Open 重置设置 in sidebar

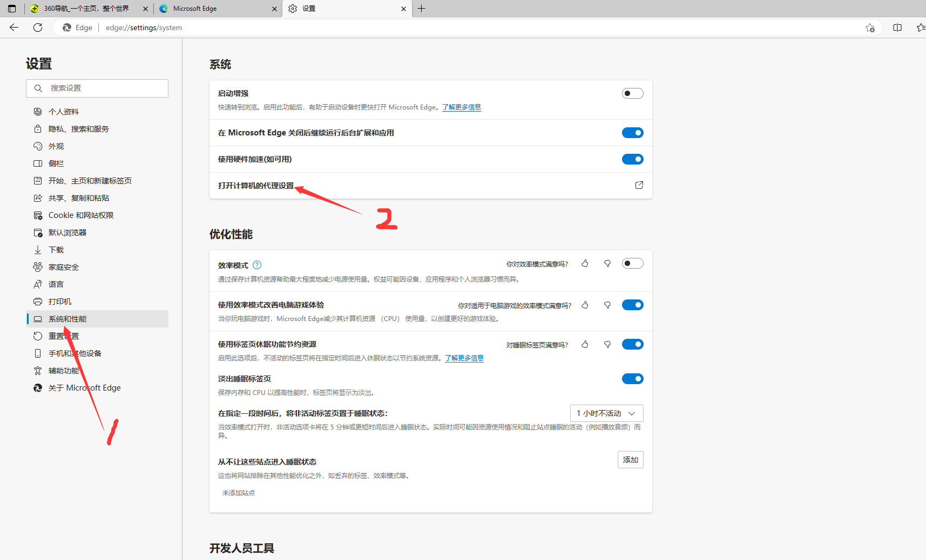point(97,336)
